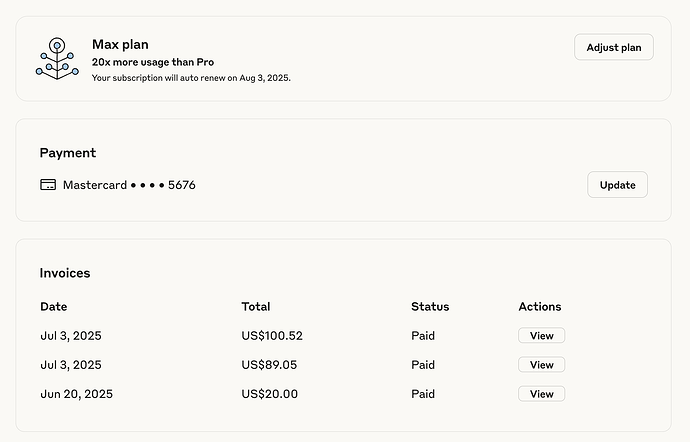Screen dimensions: 690x442
Task: Click the auto renew on Aug 3 notice
Action: [191, 78]
